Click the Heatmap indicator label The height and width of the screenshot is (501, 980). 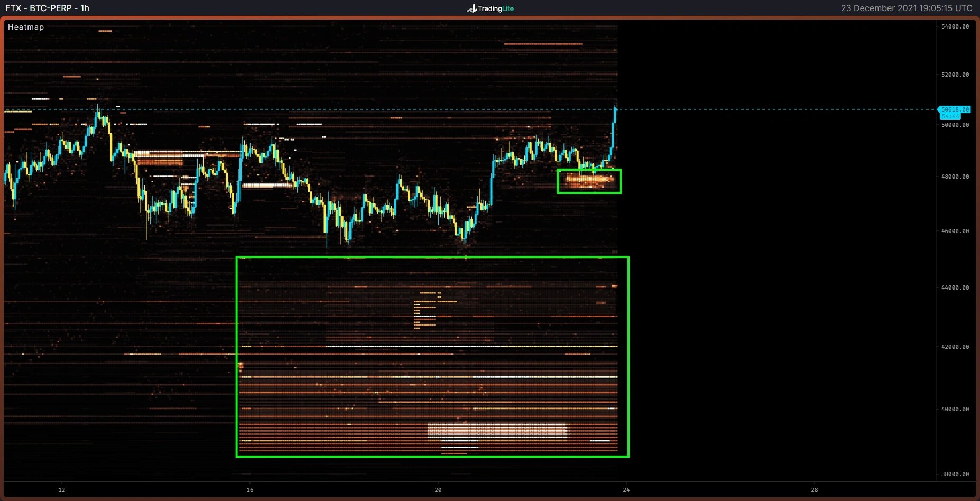26,27
